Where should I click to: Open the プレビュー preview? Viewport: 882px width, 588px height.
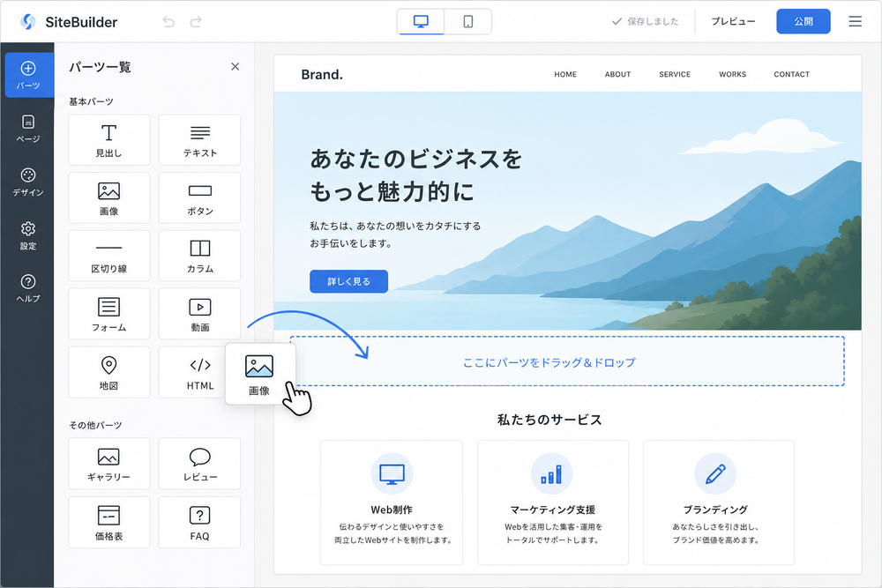pos(733,21)
